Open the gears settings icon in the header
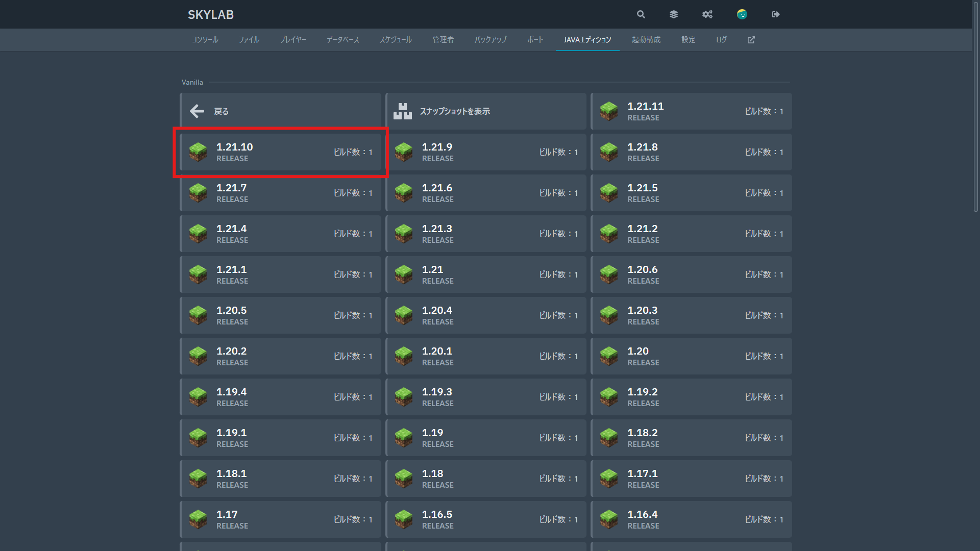The height and width of the screenshot is (551, 980). pyautogui.click(x=707, y=14)
